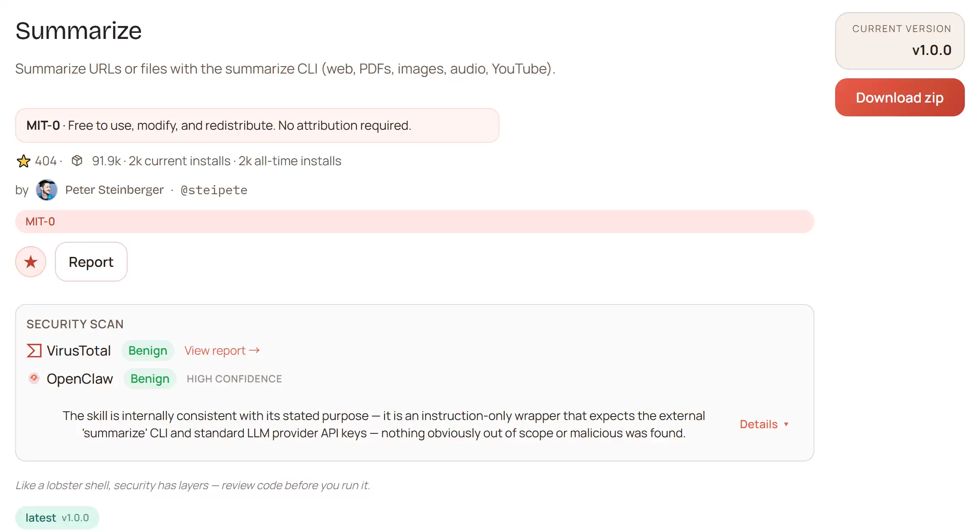
Task: Click the Details dropdown triangle arrow
Action: tap(786, 424)
